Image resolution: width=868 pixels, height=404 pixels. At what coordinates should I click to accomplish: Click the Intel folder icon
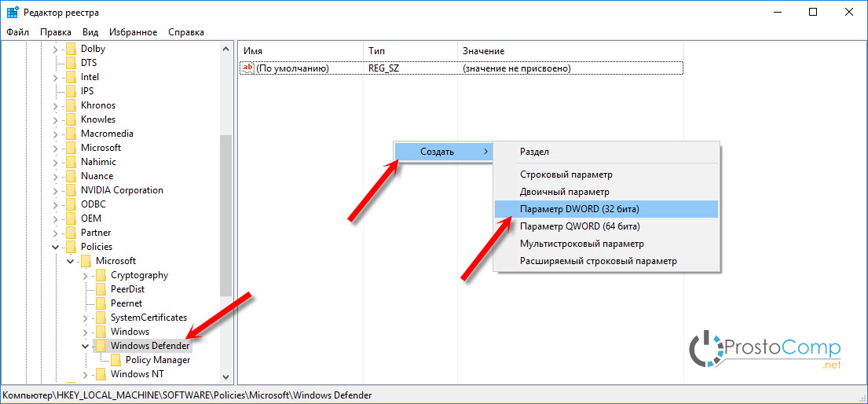coord(70,77)
